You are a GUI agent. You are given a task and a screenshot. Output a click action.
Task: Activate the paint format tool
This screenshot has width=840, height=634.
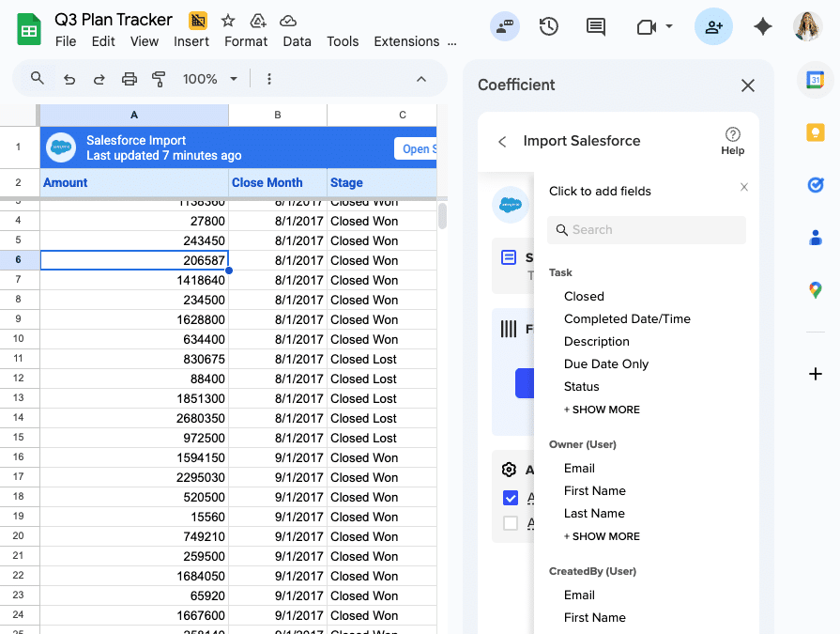tap(159, 79)
